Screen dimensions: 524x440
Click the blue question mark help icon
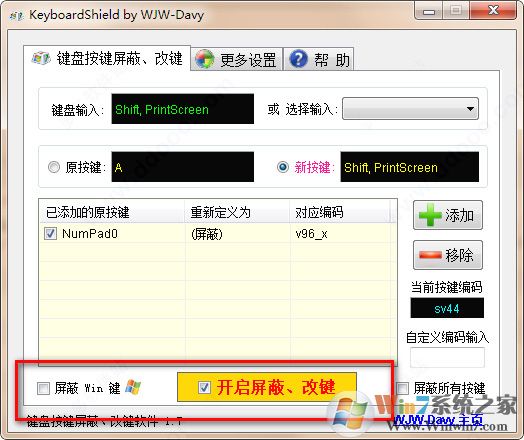pos(298,59)
